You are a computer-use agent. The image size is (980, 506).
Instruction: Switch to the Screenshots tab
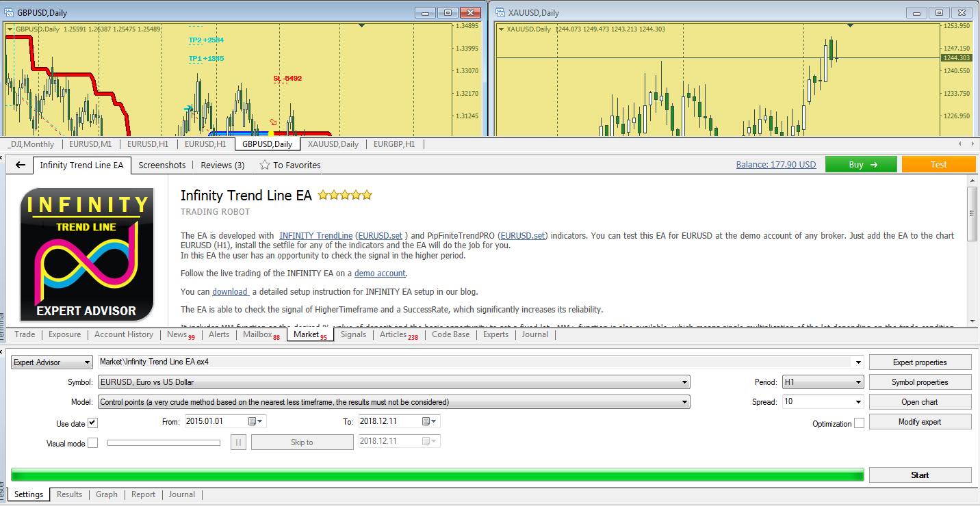(162, 165)
